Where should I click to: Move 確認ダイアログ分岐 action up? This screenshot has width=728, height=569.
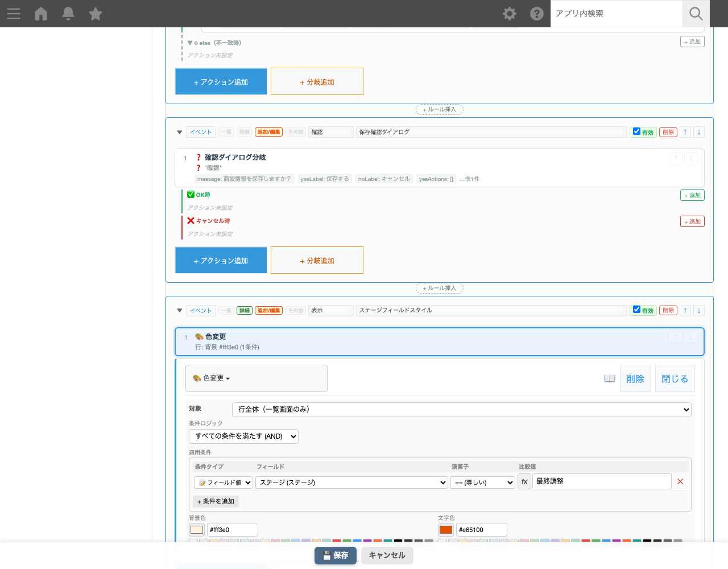(x=676, y=158)
